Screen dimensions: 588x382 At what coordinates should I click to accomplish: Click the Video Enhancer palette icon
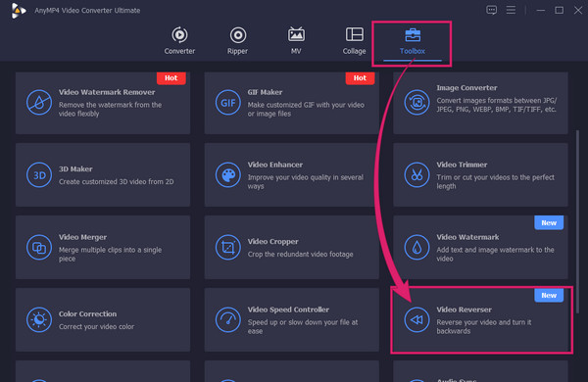(228, 175)
